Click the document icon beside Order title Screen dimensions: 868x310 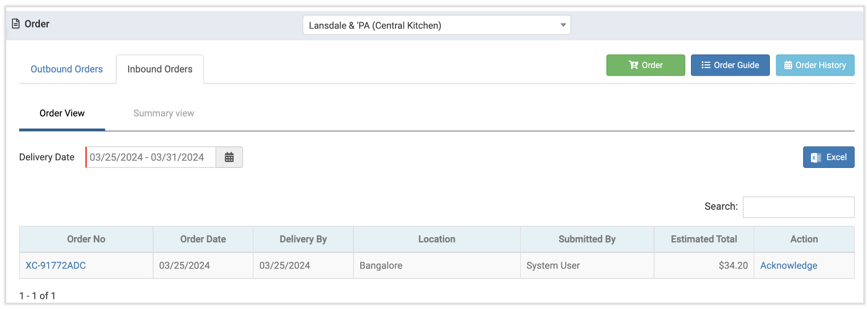click(16, 24)
